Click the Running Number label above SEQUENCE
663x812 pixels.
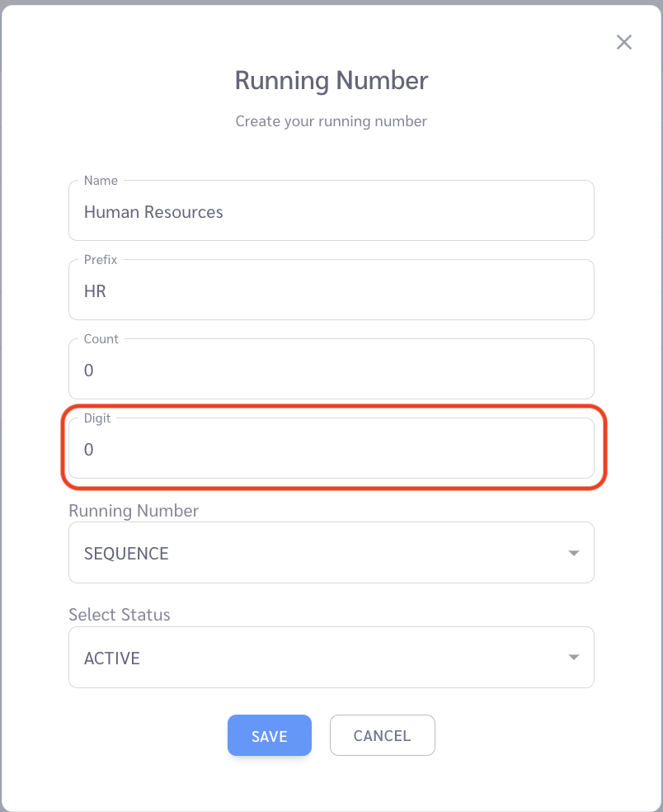pos(134,511)
